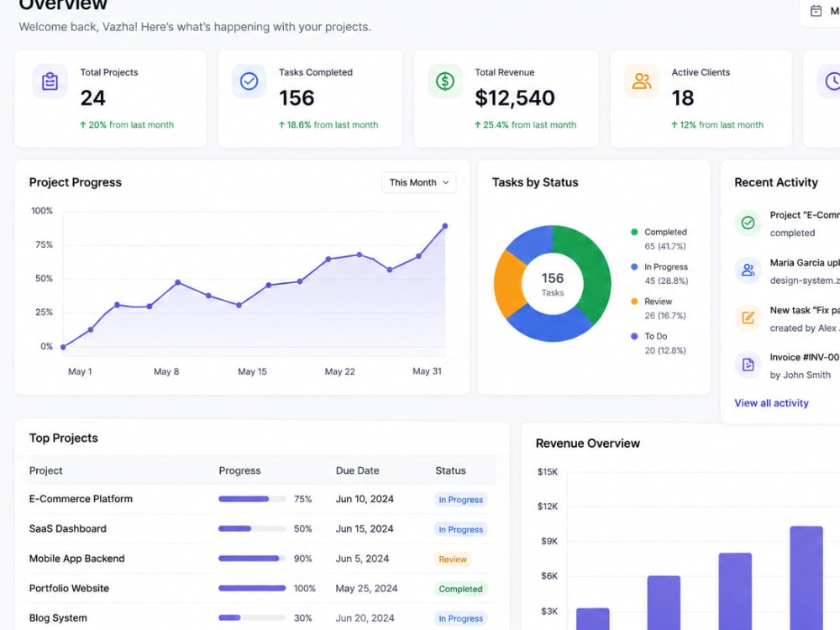Click the calendar icon at top right

point(816,11)
